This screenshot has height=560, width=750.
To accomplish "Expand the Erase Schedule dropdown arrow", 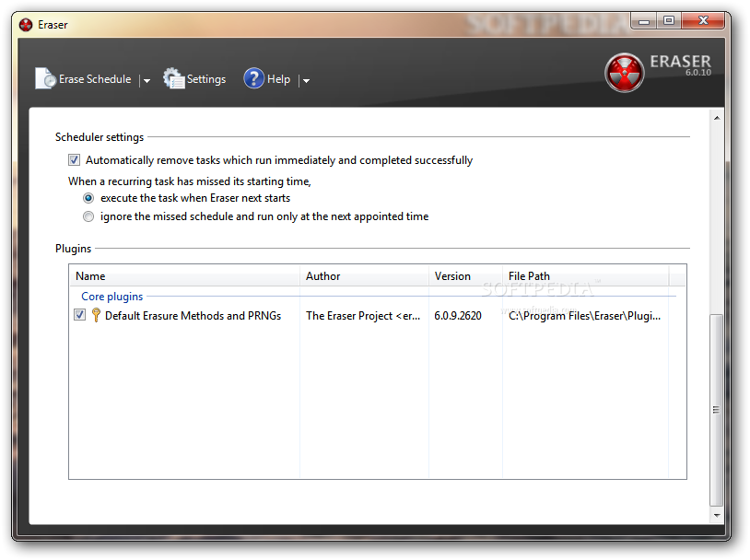I will (x=146, y=81).
